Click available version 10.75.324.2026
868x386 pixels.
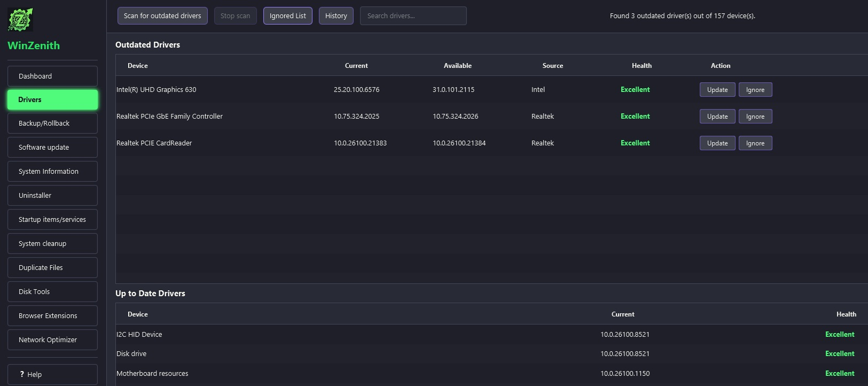click(456, 116)
